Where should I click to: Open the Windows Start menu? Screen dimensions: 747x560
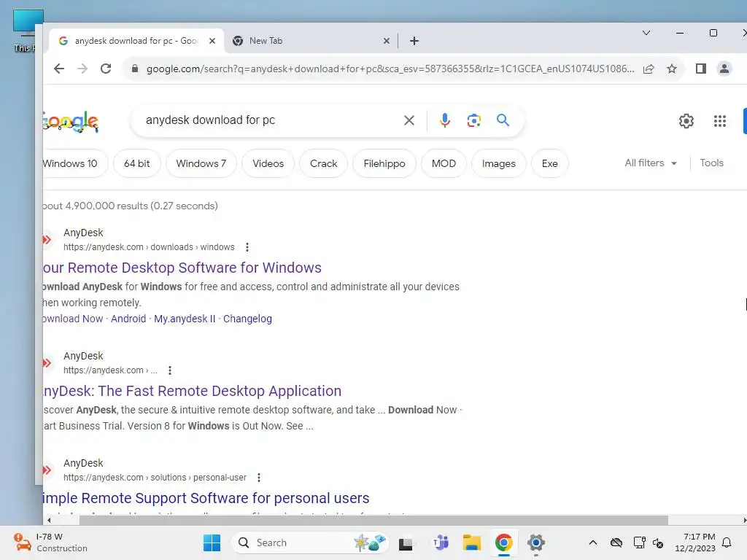pos(212,542)
